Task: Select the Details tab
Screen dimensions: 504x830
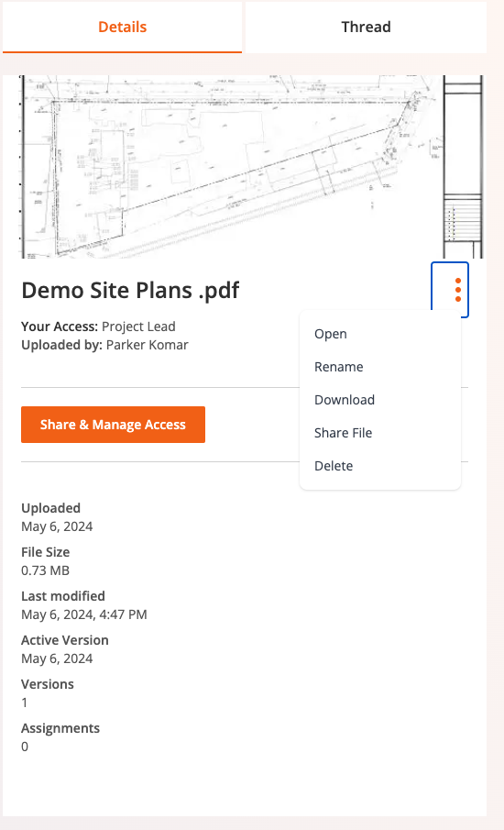Action: click(x=122, y=27)
